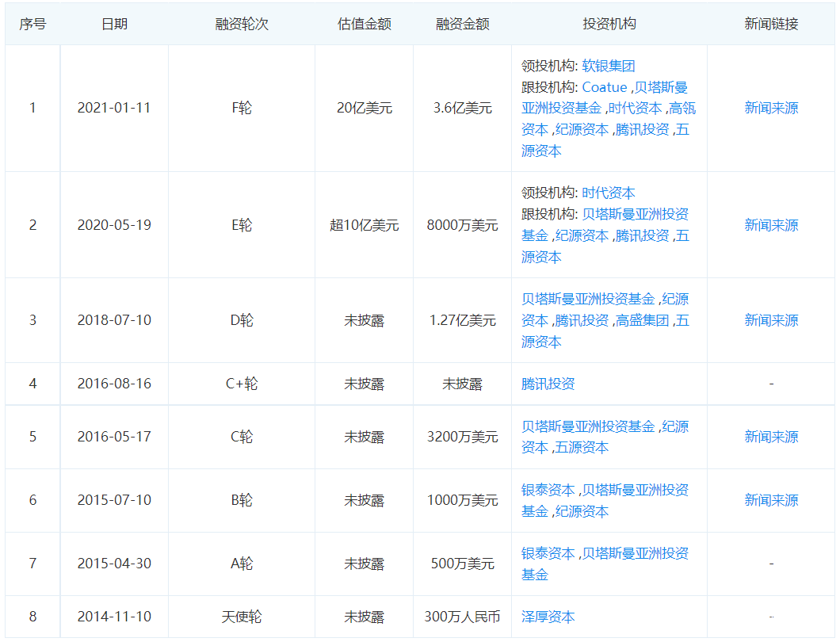
Task: Click 银泰资本 in the B轮 row
Action: (548, 490)
